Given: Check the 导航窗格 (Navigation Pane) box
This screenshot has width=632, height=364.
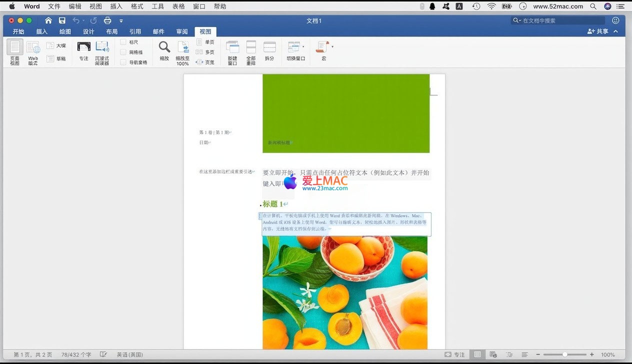Looking at the screenshot, I should click(123, 62).
